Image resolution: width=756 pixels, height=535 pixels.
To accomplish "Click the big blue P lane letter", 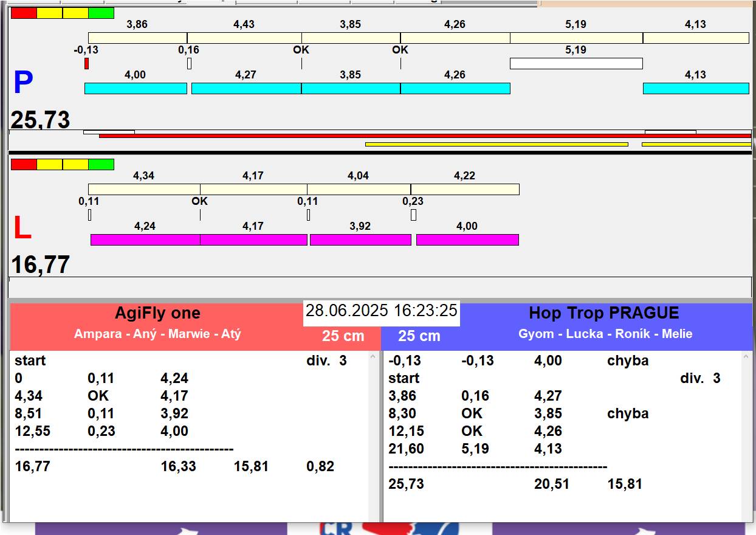I will 23,83.
